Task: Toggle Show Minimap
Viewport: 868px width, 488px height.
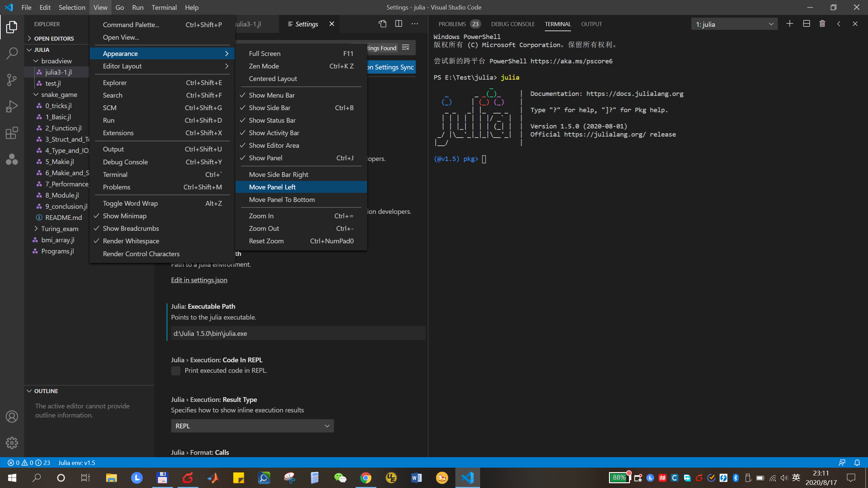Action: click(162, 216)
